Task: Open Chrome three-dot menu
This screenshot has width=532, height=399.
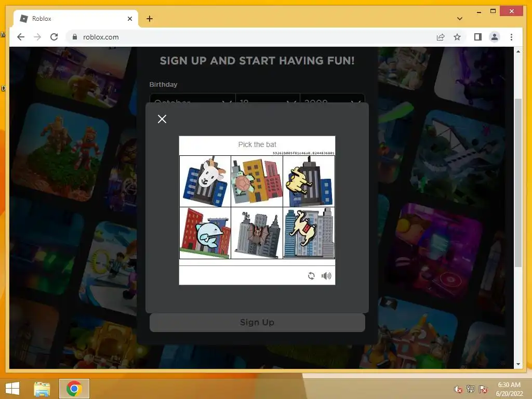Action: [511, 37]
